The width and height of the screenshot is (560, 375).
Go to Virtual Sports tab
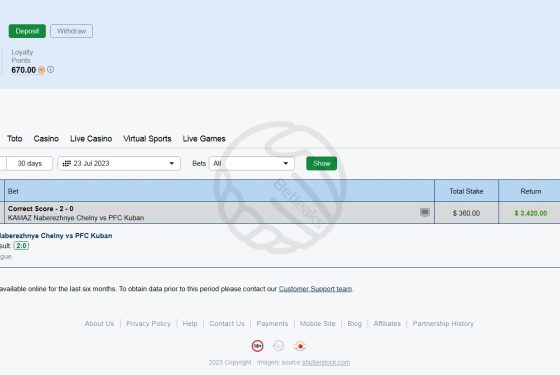(147, 139)
